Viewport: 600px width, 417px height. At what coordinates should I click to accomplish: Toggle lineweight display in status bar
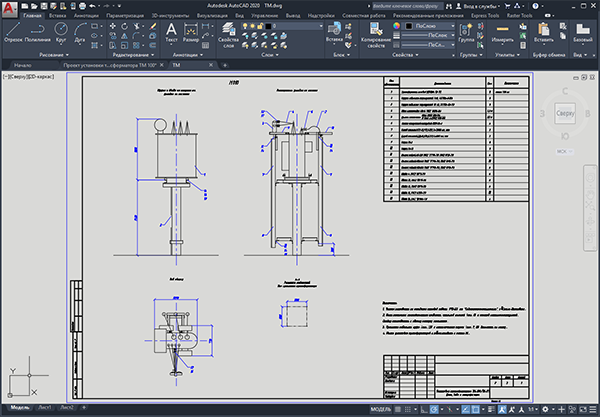coord(491,409)
